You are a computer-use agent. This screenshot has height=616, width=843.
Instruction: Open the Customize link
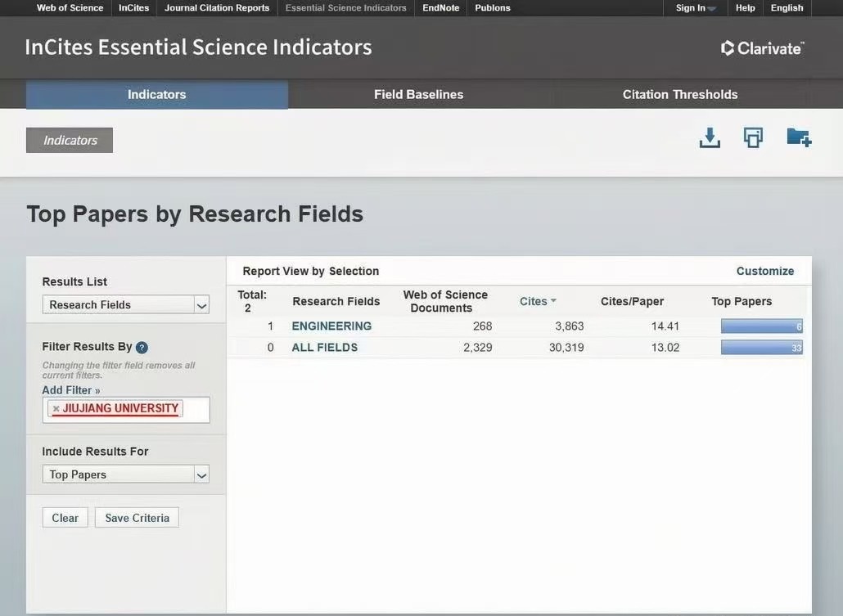point(765,272)
